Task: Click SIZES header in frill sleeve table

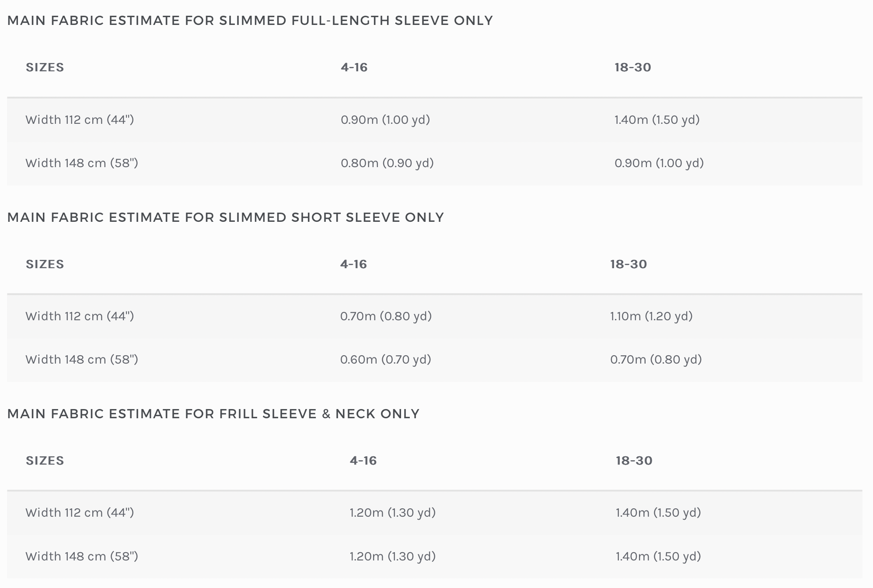Action: point(45,461)
